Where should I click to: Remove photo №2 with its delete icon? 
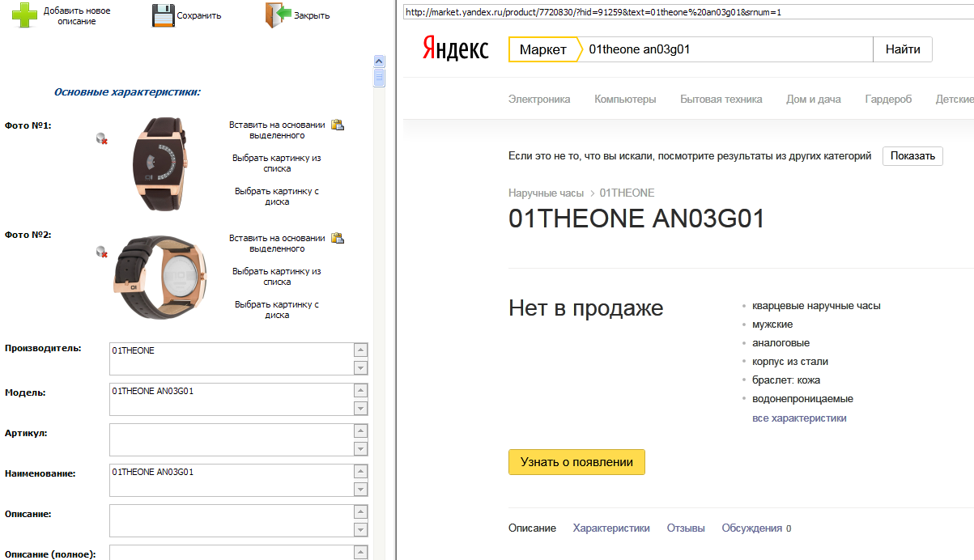[101, 252]
